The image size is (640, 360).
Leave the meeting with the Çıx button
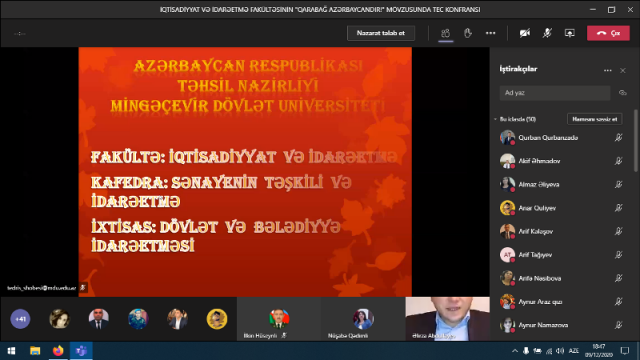[x=608, y=33]
